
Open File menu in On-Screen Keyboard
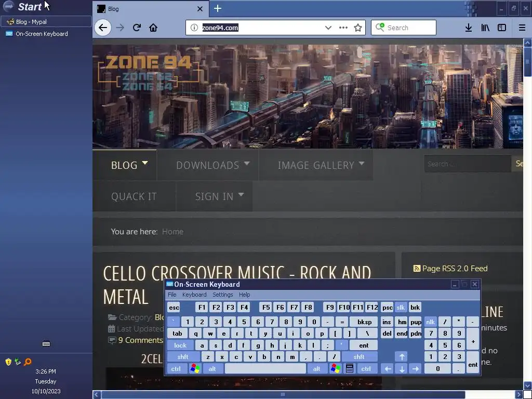(x=172, y=295)
